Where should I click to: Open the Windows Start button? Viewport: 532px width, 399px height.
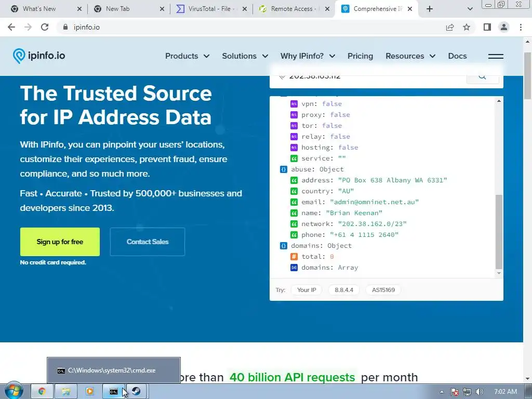click(x=14, y=391)
